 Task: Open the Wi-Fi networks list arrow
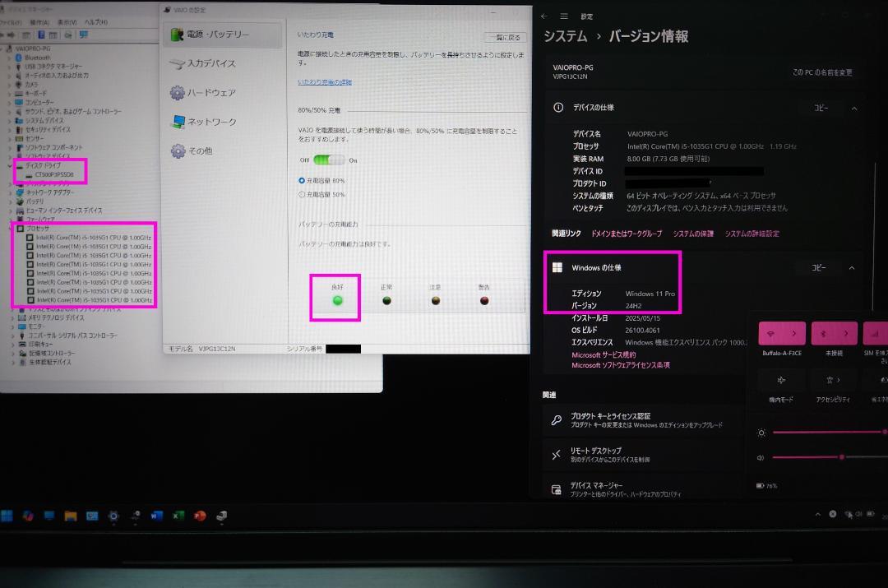[x=794, y=334]
